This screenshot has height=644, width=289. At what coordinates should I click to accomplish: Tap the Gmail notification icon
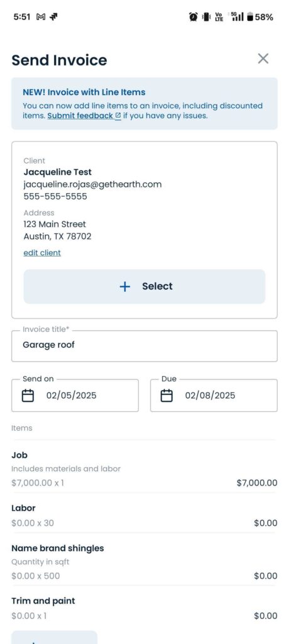click(x=41, y=17)
